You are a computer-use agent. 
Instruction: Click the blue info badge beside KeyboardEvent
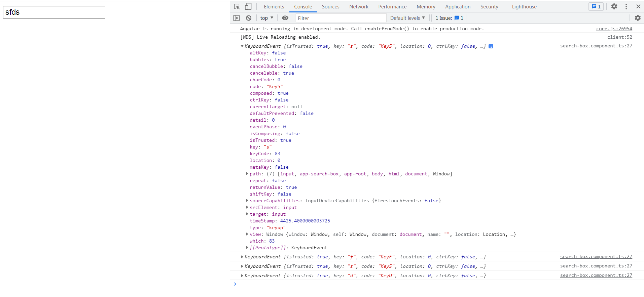(x=491, y=46)
